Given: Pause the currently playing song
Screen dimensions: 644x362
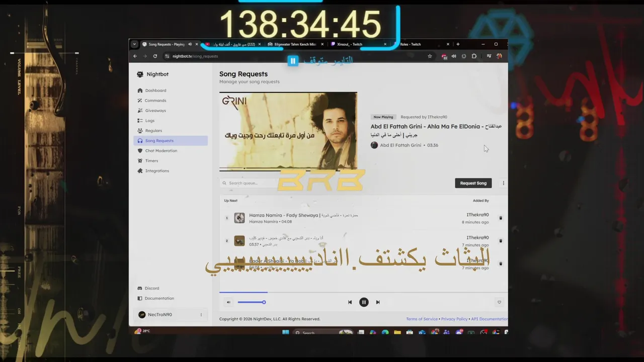Looking at the screenshot, I should (x=364, y=302).
